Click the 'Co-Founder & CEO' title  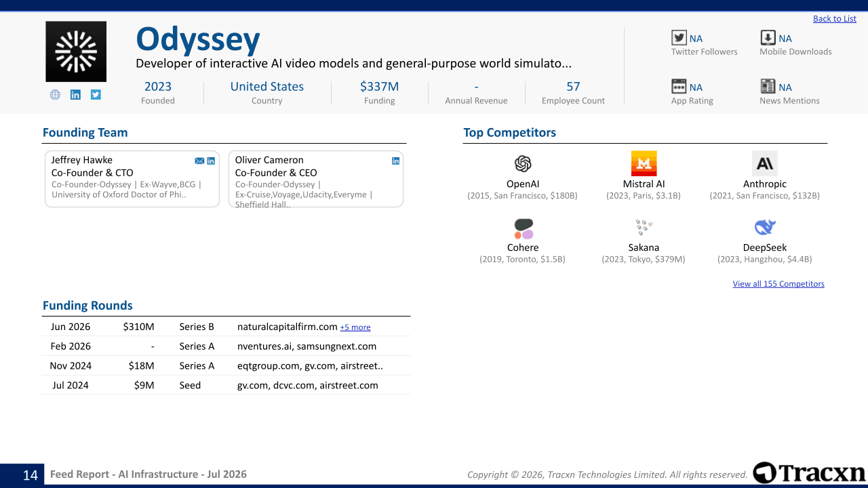coord(276,173)
